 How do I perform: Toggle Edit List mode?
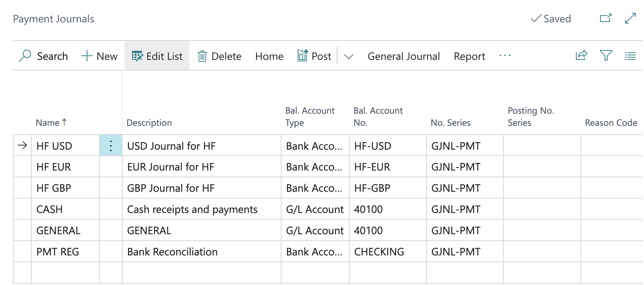(157, 56)
